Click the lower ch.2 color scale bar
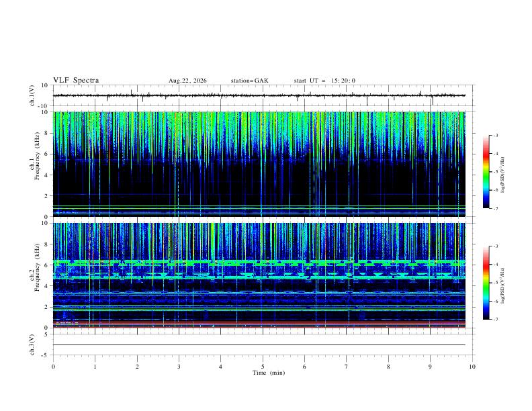Screen dimensions: 532x411 coord(486,283)
